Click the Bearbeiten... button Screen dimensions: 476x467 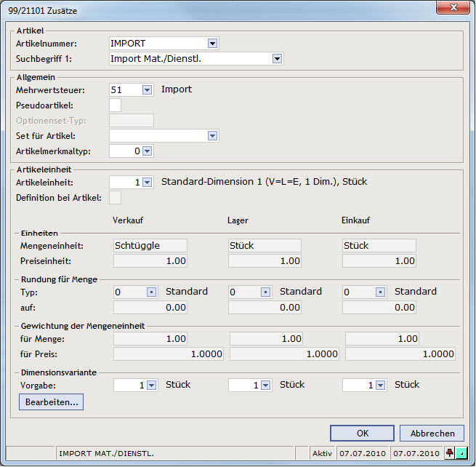click(52, 402)
